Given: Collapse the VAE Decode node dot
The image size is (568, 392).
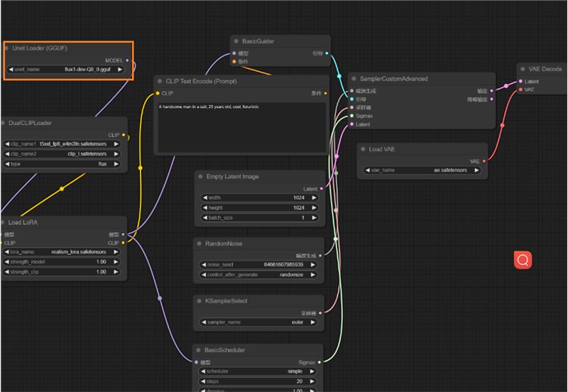Looking at the screenshot, I should coord(523,69).
